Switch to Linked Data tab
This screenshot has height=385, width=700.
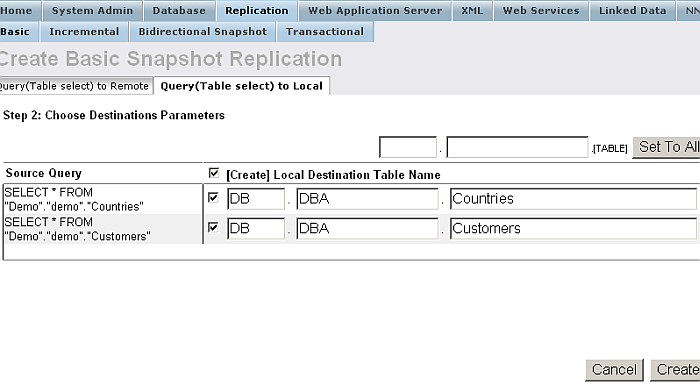point(633,10)
